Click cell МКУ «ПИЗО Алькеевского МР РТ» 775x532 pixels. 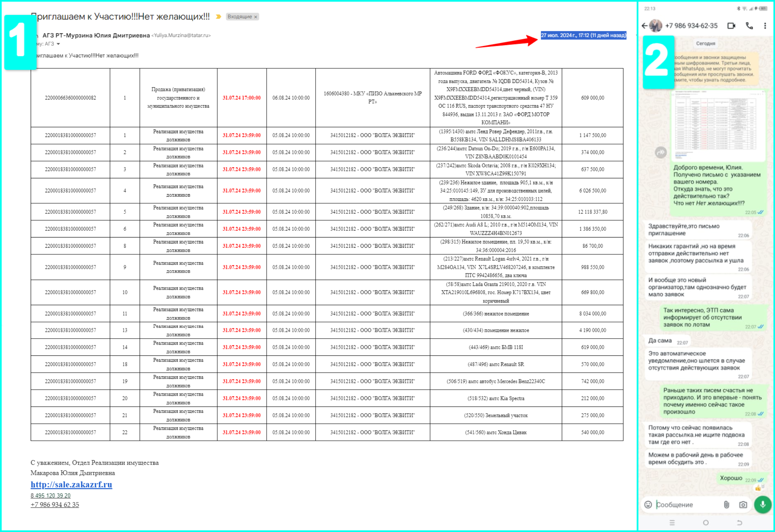(373, 98)
